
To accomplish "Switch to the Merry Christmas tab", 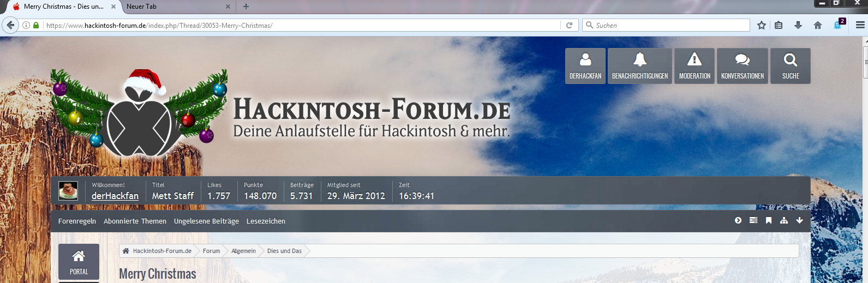I will point(63,7).
